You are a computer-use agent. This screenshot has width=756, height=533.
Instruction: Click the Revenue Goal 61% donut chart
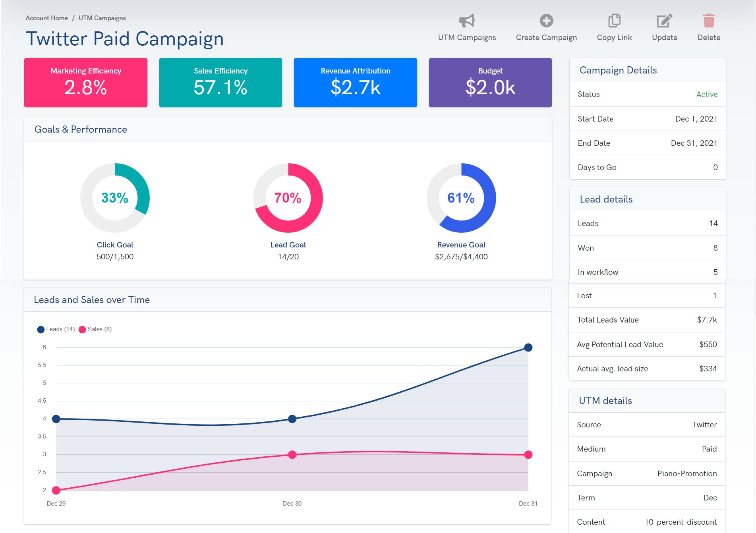461,198
